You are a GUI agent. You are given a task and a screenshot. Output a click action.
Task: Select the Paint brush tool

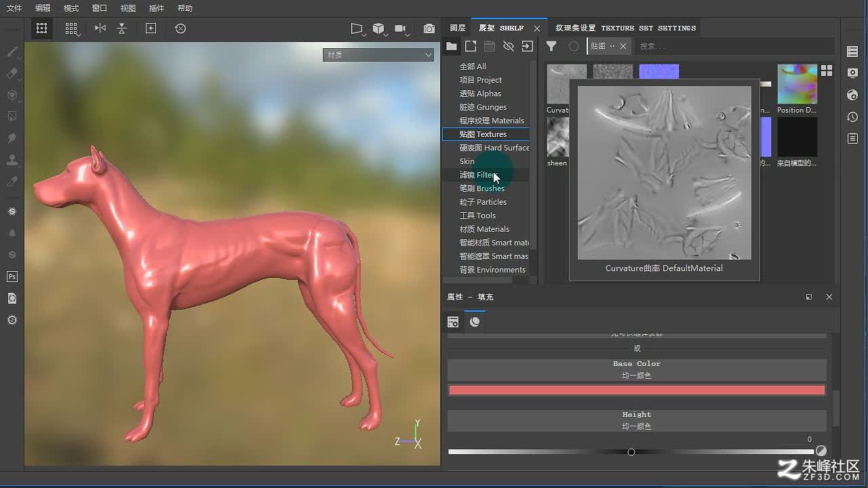tap(12, 52)
